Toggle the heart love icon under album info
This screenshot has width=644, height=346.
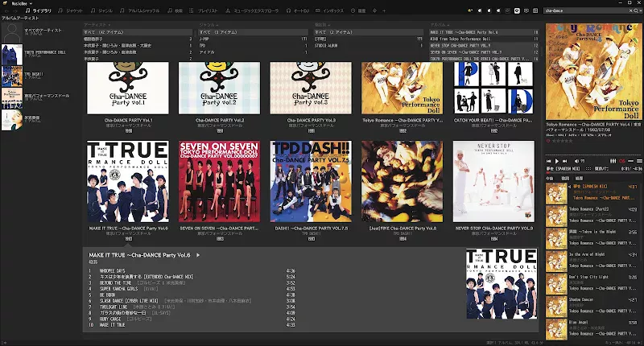tap(548, 141)
